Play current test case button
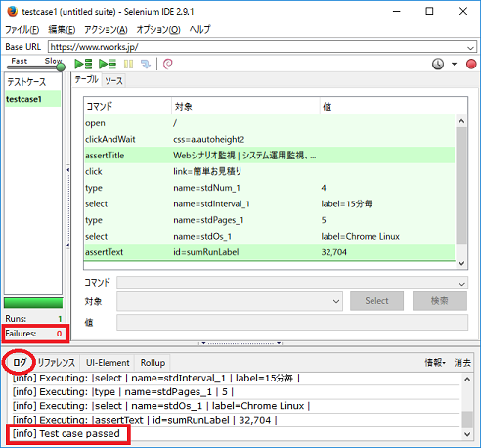The height and width of the screenshot is (448, 481). tap(108, 64)
